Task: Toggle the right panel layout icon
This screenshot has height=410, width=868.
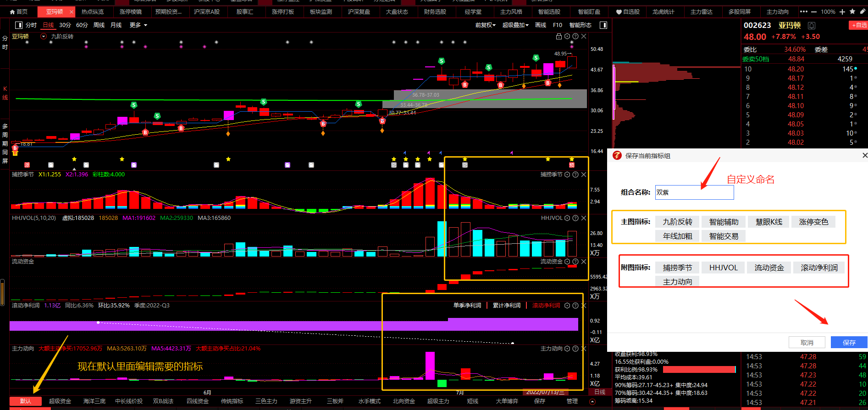Action: 603,25
